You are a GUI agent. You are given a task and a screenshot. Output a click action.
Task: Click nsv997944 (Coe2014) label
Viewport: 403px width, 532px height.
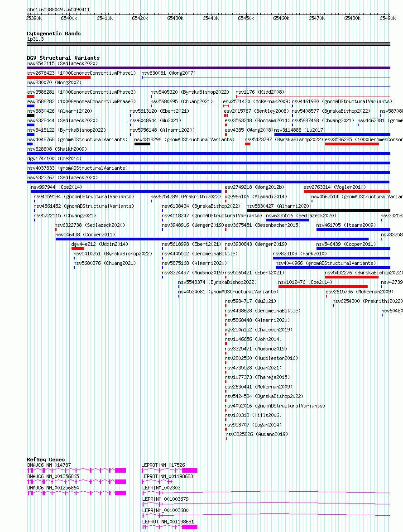coord(57,187)
